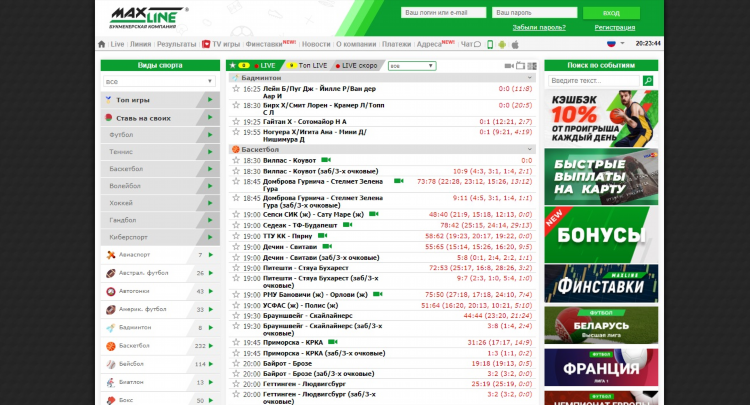The width and height of the screenshot is (750, 405).
Task: Star the Бирх Х/Смит Лорен match
Action: (236, 105)
